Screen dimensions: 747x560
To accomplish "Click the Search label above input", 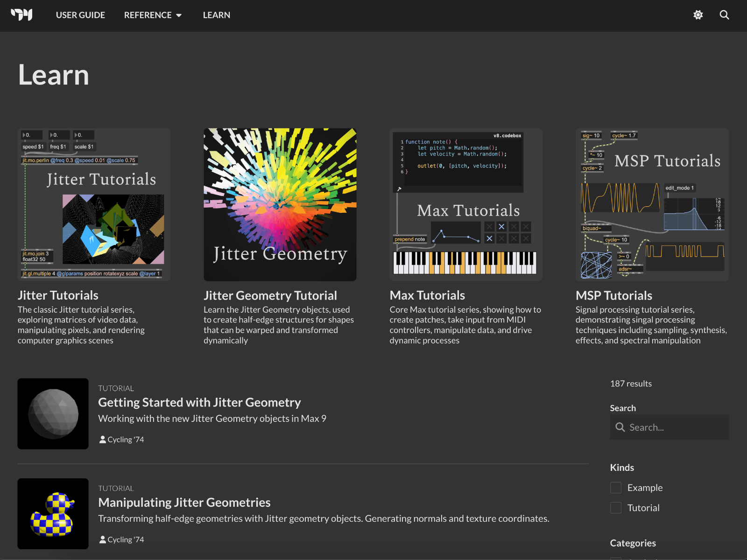I will [x=623, y=408].
